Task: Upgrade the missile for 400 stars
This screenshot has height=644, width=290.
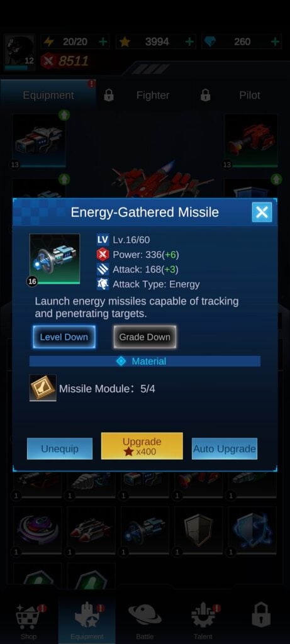Action: (142, 446)
